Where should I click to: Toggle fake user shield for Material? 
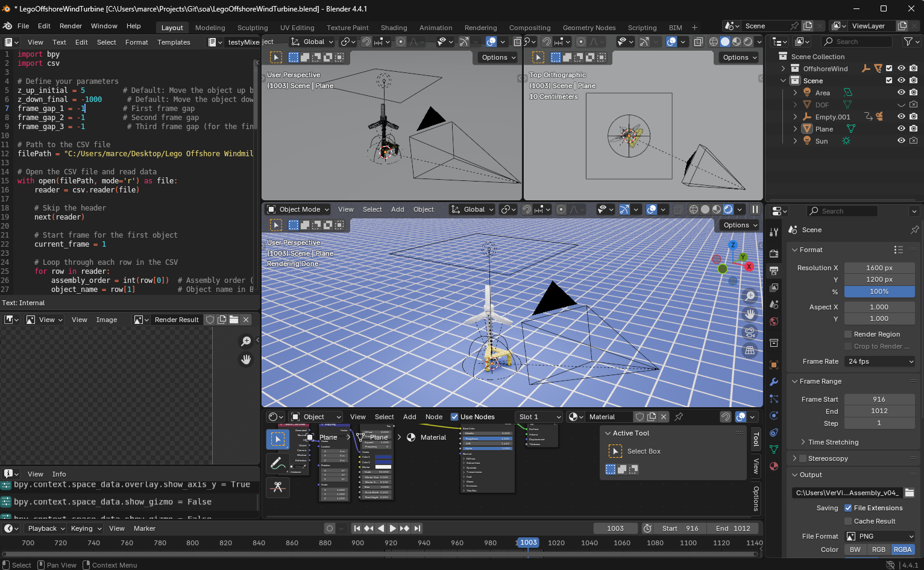pyautogui.click(x=640, y=417)
